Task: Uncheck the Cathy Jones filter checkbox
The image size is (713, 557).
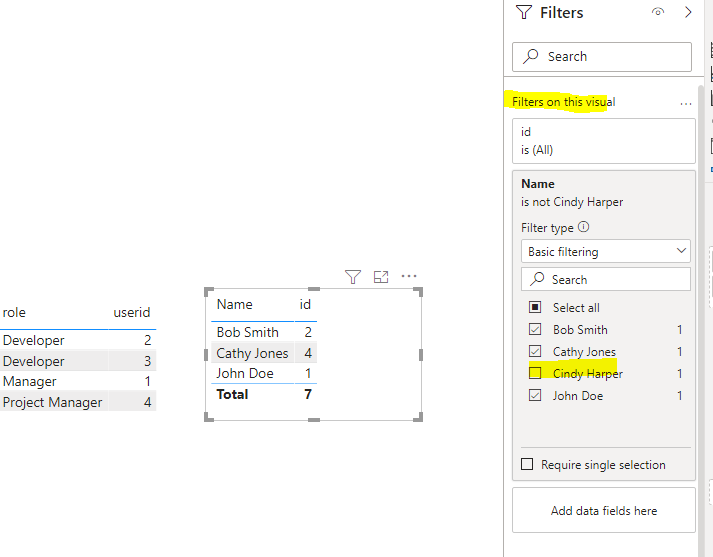Action: (x=535, y=351)
